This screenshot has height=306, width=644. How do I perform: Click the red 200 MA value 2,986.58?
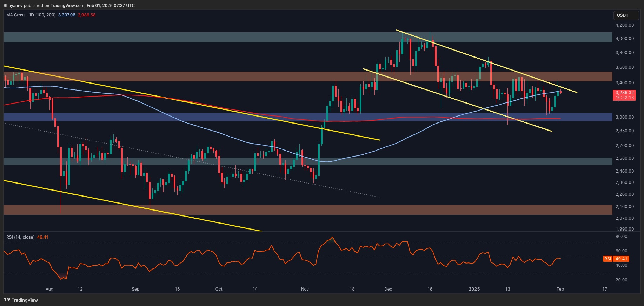87,15
